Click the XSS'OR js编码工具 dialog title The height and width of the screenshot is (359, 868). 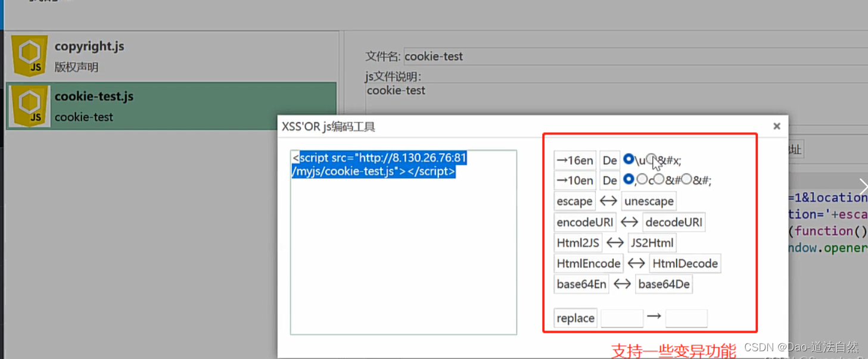[328, 127]
